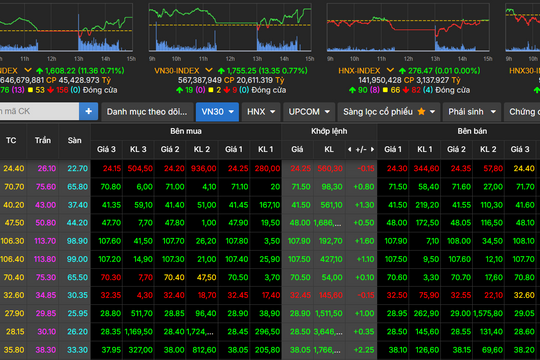Click the Giá 1 header under Bên bán
The image size is (540, 360).
[393, 150]
